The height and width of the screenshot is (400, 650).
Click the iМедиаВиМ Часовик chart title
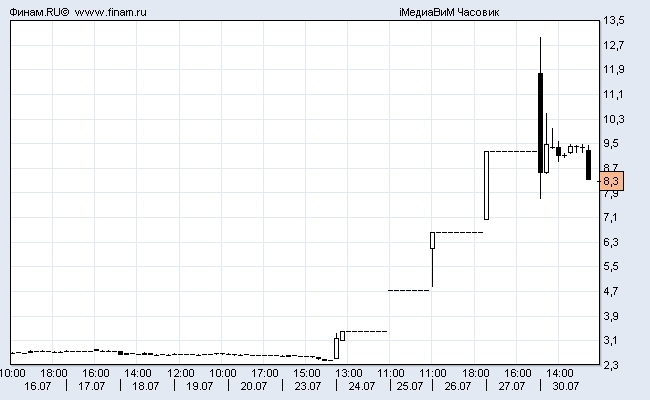pyautogui.click(x=449, y=12)
